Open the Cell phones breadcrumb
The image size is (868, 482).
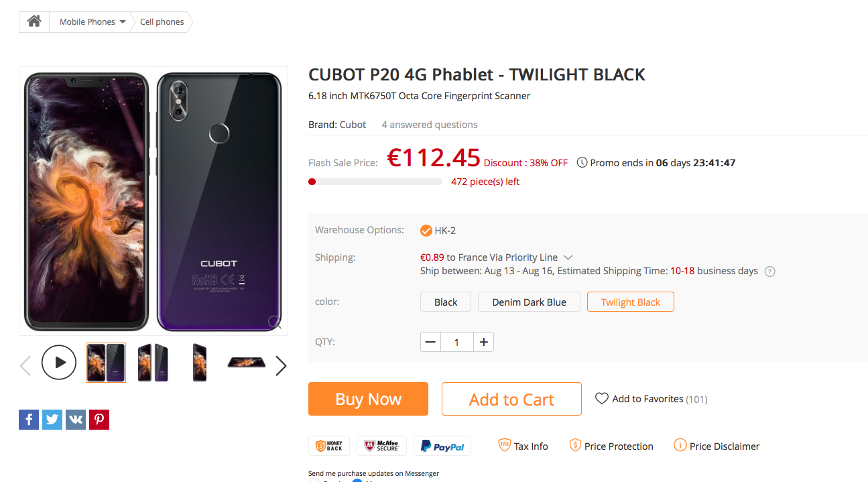[162, 22]
